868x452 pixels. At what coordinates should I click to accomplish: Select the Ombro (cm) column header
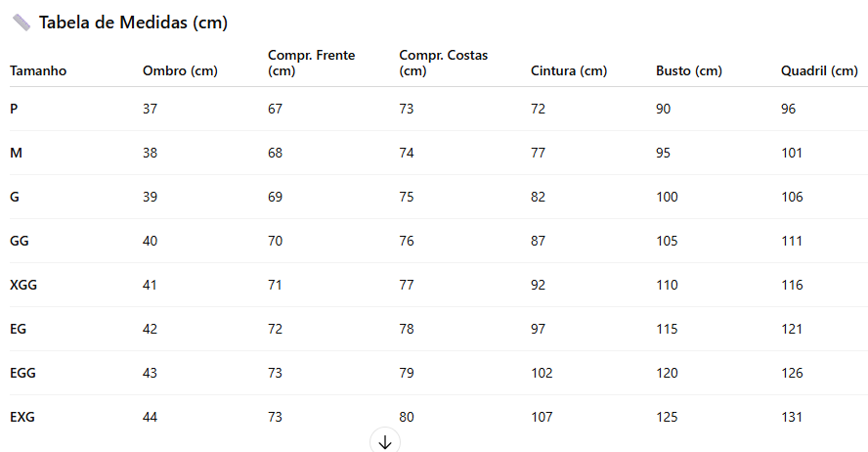click(180, 70)
